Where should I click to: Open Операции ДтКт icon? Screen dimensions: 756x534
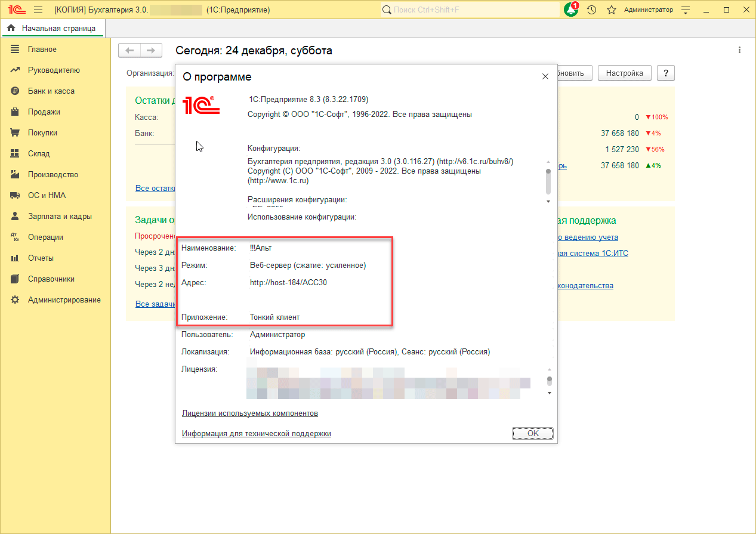pyautogui.click(x=16, y=237)
